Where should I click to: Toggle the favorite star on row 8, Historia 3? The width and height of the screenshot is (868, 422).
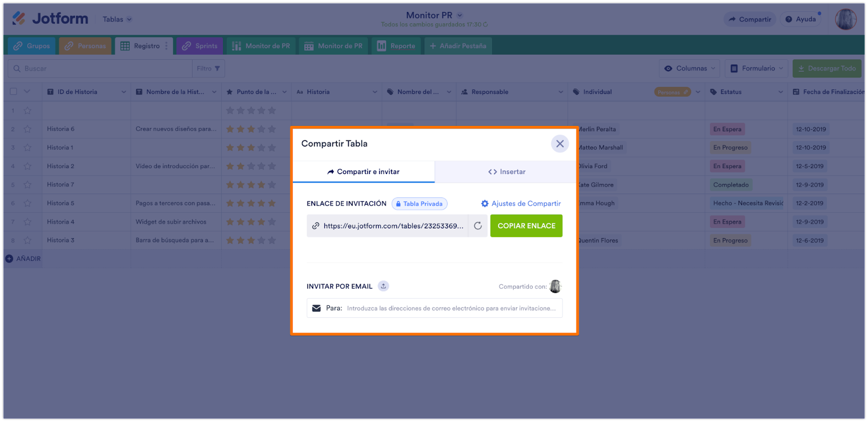(28, 240)
